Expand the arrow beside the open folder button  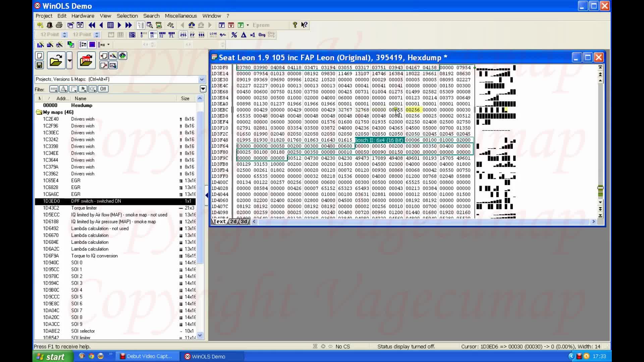tap(69, 61)
